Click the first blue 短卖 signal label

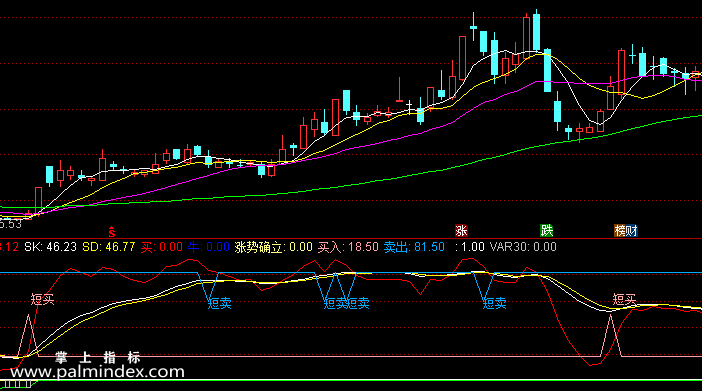pos(220,304)
